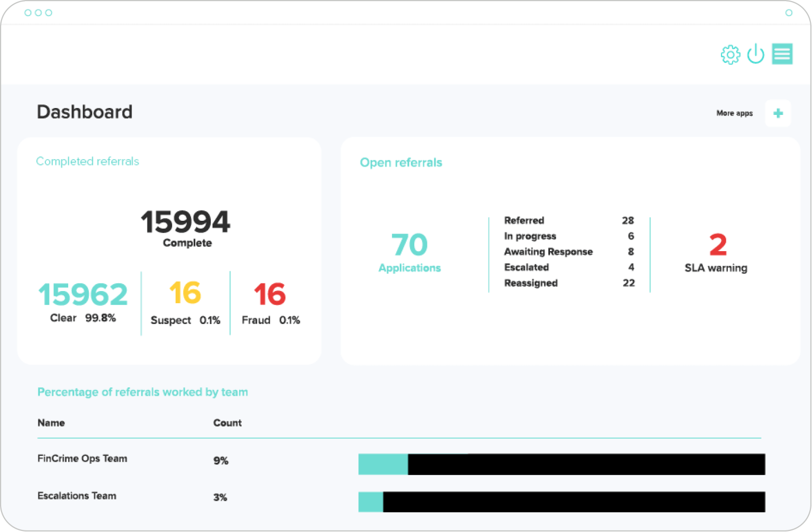The width and height of the screenshot is (812, 532).
Task: Click Percentage of referrals worked by team link
Action: 142,392
